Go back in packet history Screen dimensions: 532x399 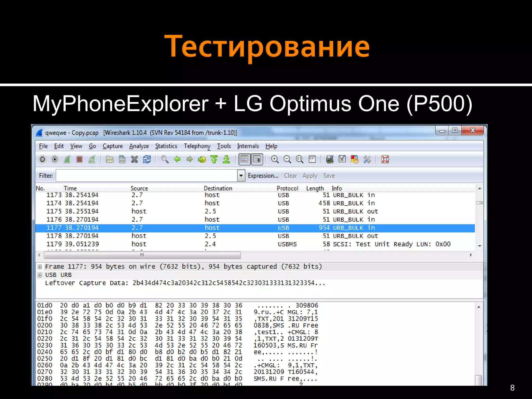[x=177, y=159]
